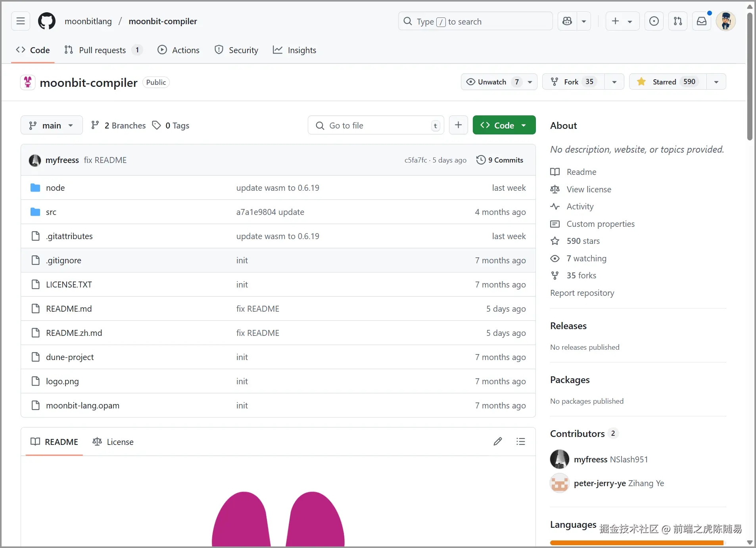The height and width of the screenshot is (548, 756).
Task: Open the node folder
Action: click(x=55, y=188)
